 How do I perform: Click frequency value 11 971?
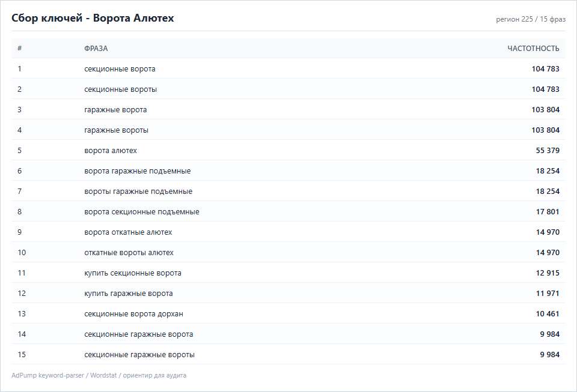[x=548, y=294]
